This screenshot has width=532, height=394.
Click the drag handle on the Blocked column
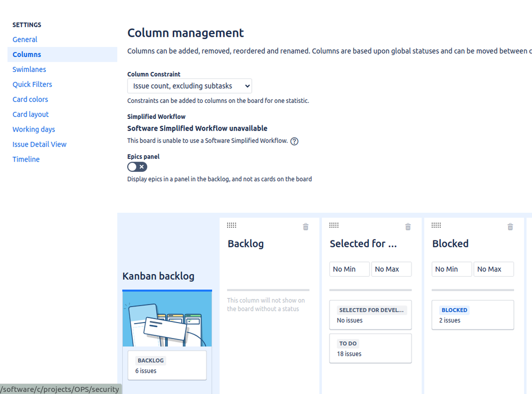[436, 224]
